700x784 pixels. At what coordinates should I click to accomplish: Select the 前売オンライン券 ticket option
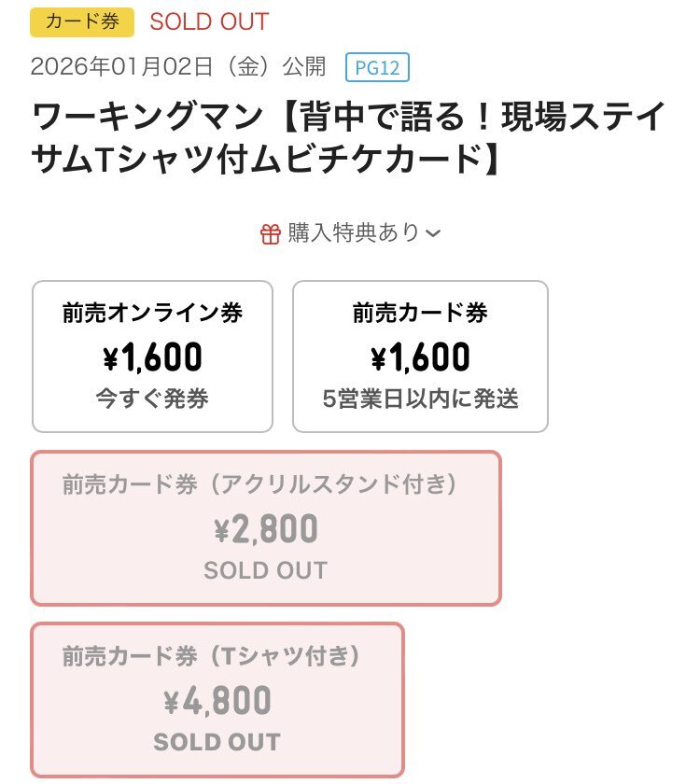click(x=152, y=357)
